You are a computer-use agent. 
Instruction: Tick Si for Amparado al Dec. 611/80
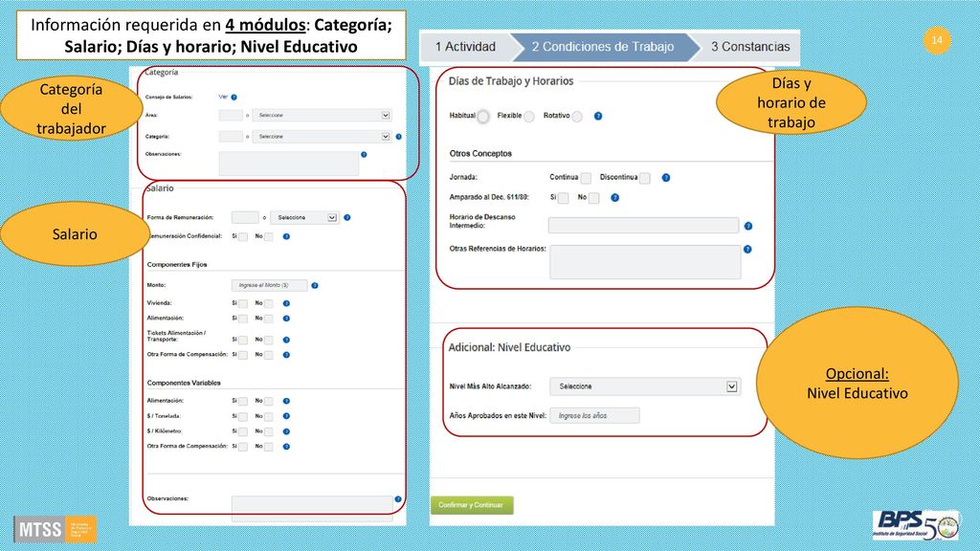[x=564, y=199]
